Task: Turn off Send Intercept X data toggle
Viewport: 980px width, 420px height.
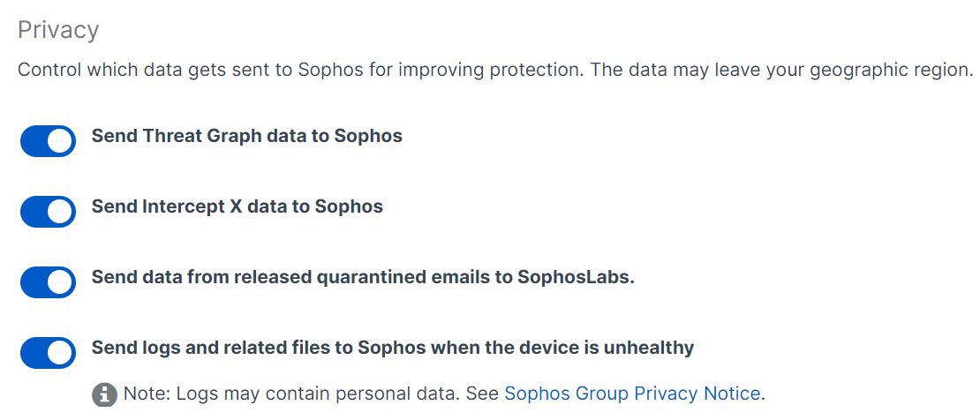Action: click(x=48, y=212)
